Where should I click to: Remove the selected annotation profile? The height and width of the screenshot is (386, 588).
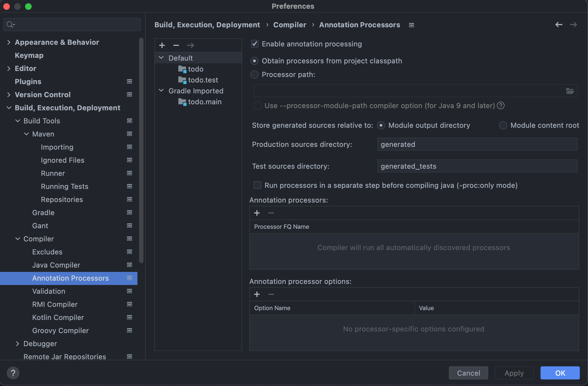[x=176, y=45]
